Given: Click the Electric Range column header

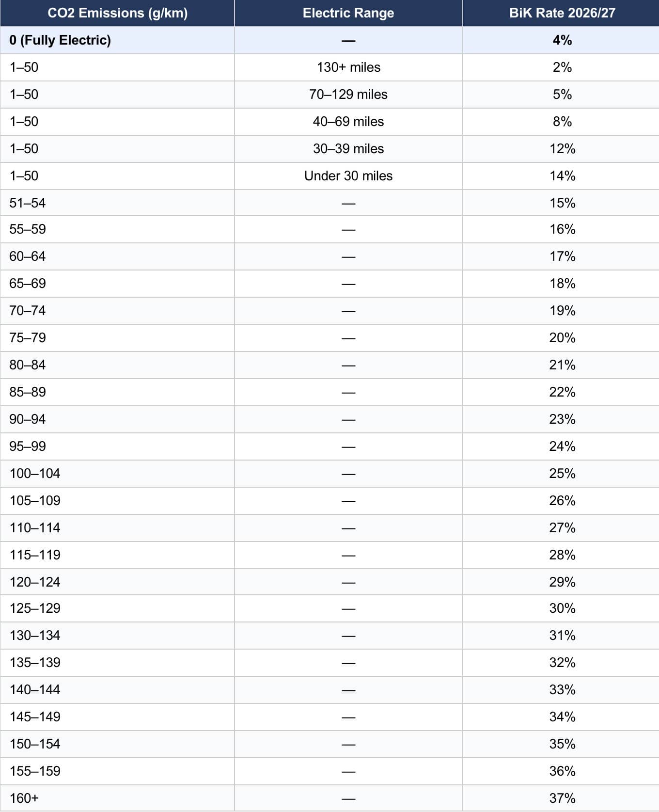Looking at the screenshot, I should click(348, 13).
